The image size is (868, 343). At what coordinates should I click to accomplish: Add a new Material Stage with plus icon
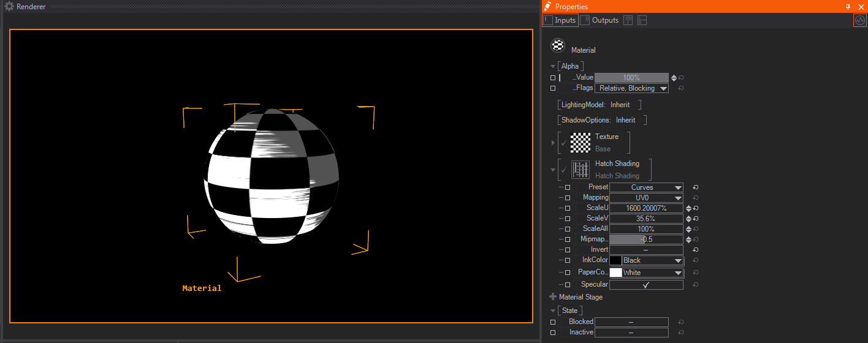tap(553, 297)
